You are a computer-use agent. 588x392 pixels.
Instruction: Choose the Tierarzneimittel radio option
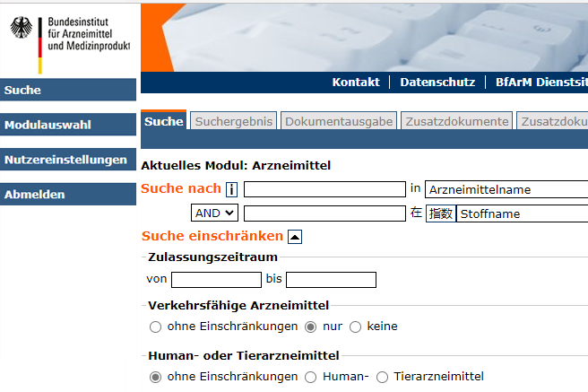tap(383, 377)
